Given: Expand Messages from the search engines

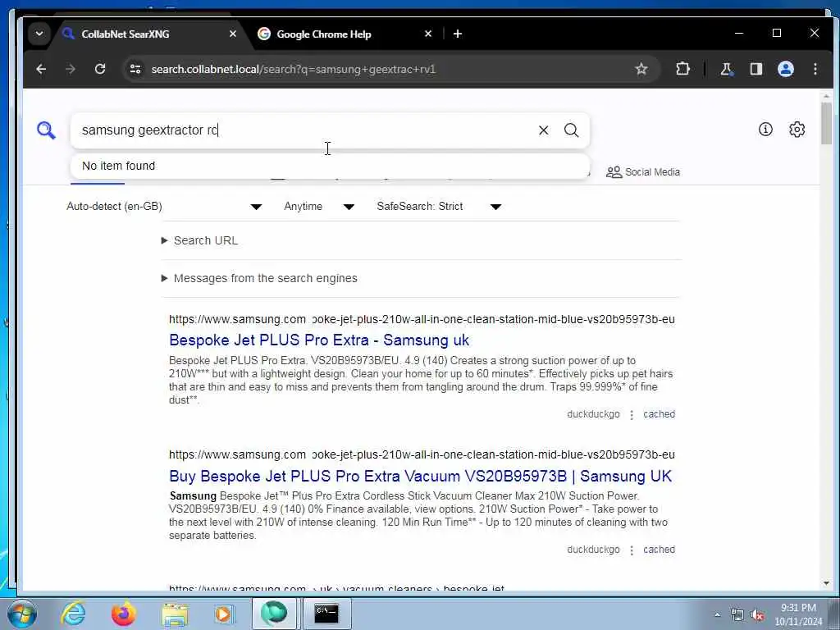Looking at the screenshot, I should tap(259, 278).
